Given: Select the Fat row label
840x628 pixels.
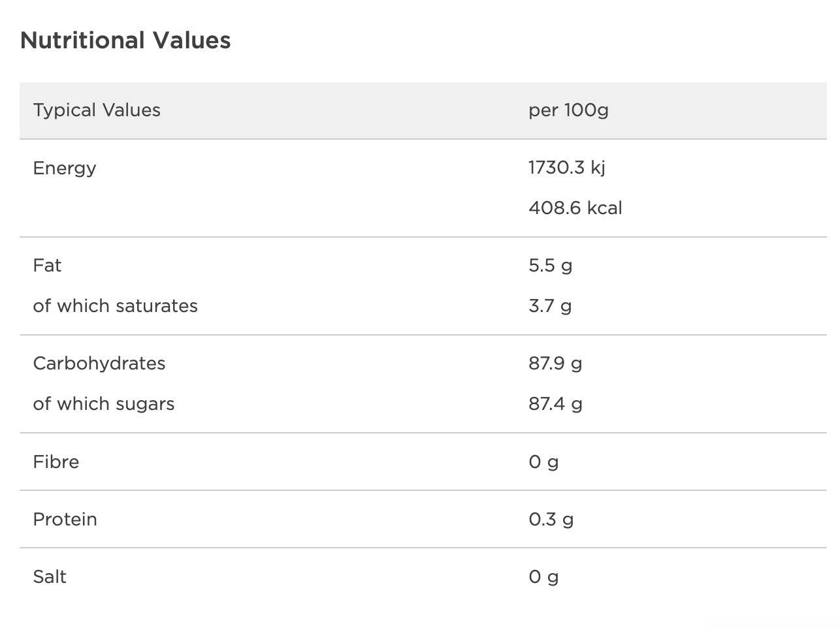Looking at the screenshot, I should tap(47, 265).
